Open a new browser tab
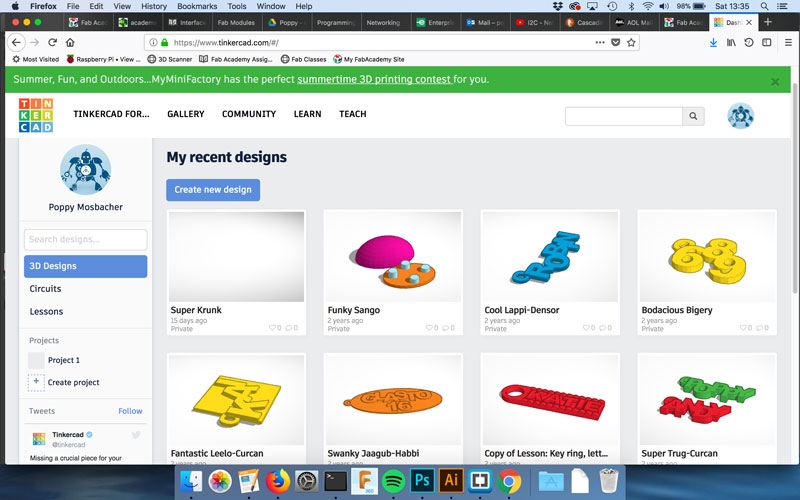The image size is (800, 500). click(767, 22)
